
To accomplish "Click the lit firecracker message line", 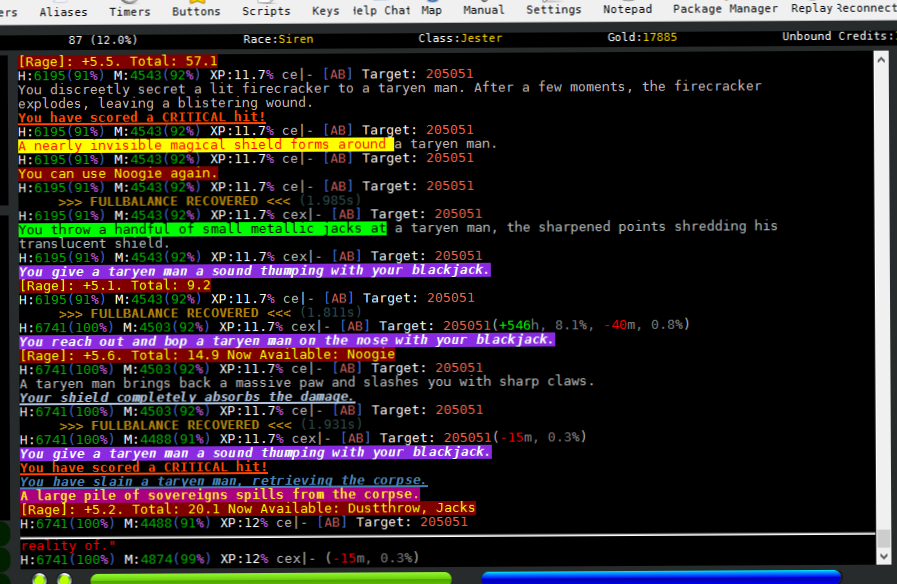I will [x=390, y=95].
